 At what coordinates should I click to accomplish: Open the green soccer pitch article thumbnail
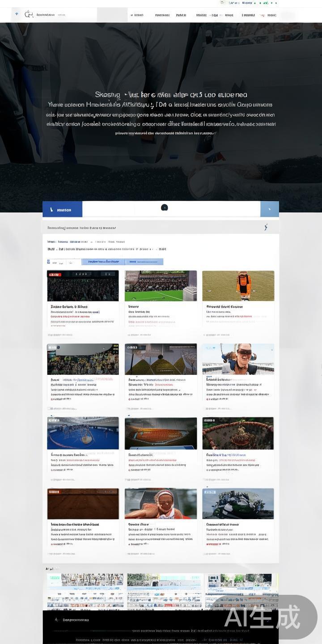(x=161, y=286)
